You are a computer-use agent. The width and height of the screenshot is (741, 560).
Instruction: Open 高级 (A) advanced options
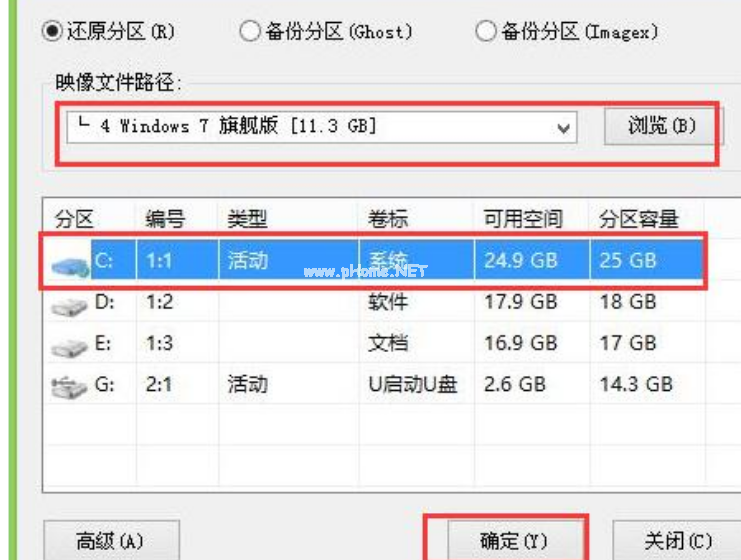pyautogui.click(x=111, y=541)
